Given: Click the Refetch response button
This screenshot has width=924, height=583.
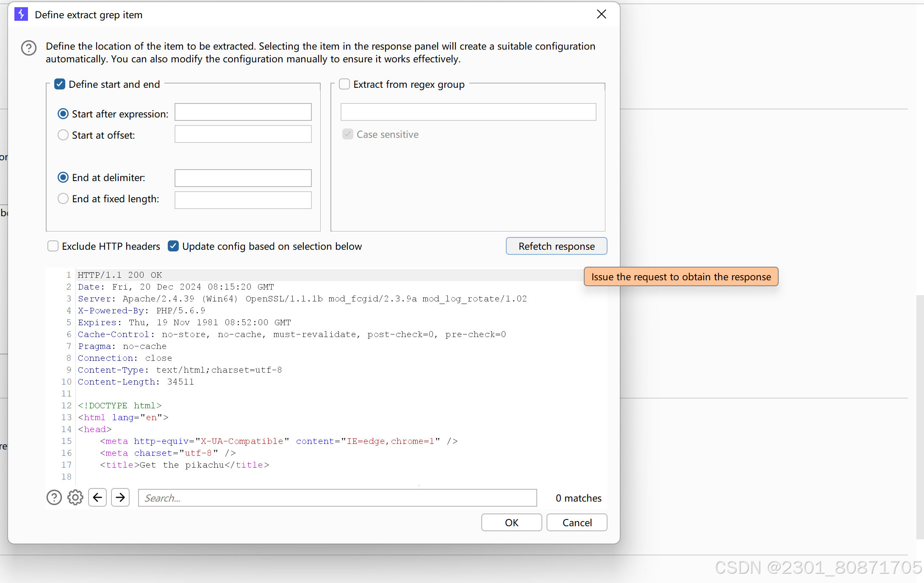Looking at the screenshot, I should pos(556,246).
